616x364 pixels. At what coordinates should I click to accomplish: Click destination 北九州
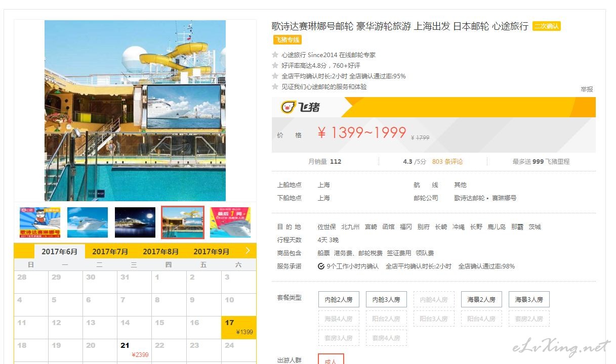pyautogui.click(x=350, y=227)
